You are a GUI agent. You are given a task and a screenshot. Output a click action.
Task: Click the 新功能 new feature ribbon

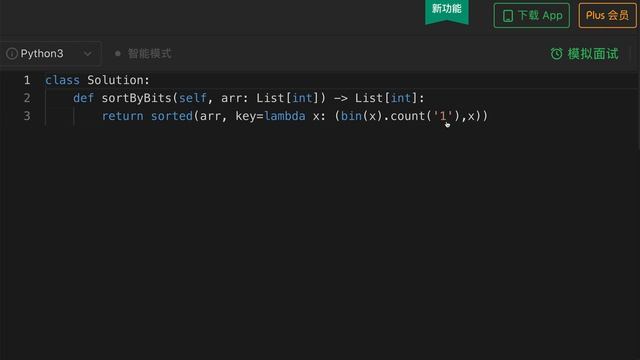(x=447, y=11)
